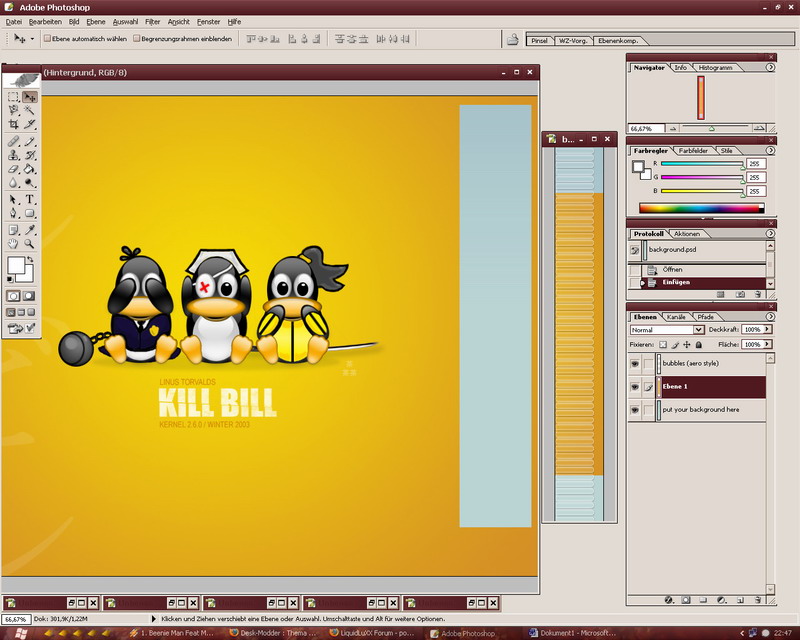Select the Eyedropper tool
This screenshot has height=640, width=800.
[x=30, y=230]
